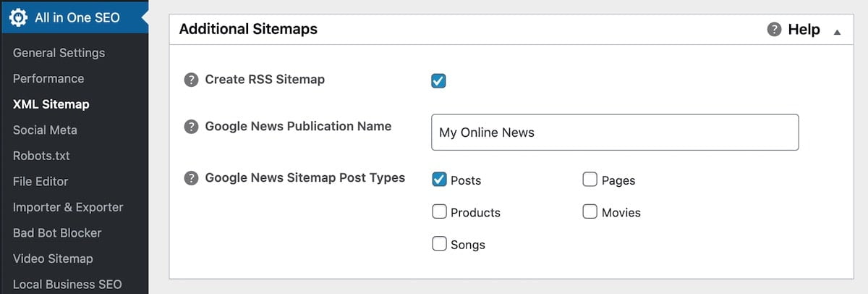Click help icon beside Google News Sitemap Post Types
Screen dimensions: 868x294
pyautogui.click(x=191, y=178)
